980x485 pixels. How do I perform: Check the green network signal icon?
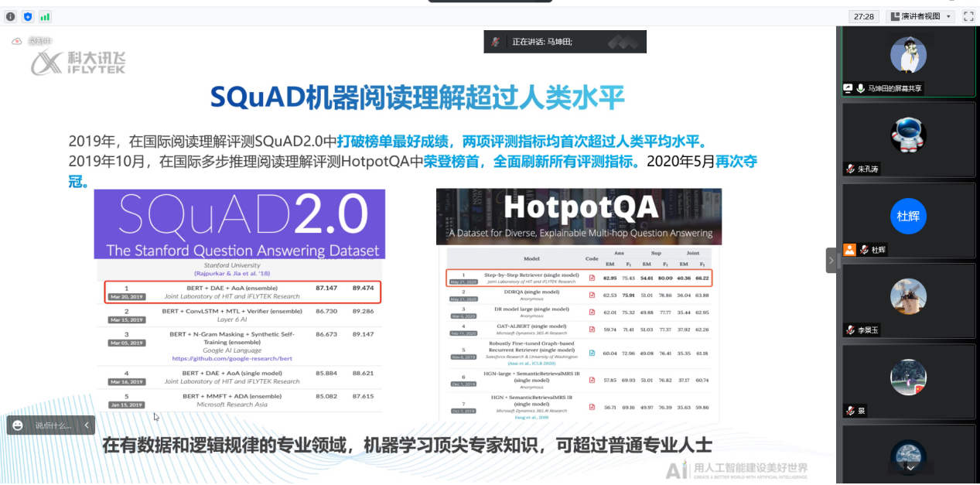click(x=45, y=16)
